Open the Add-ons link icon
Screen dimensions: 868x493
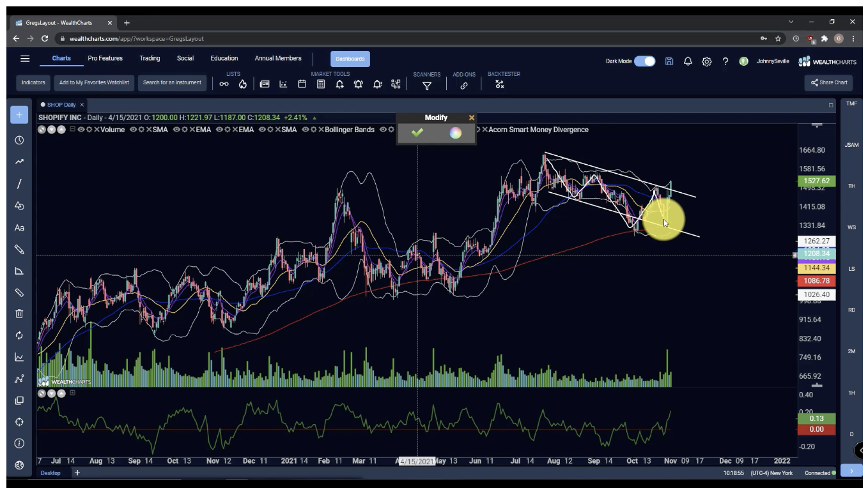tap(464, 86)
